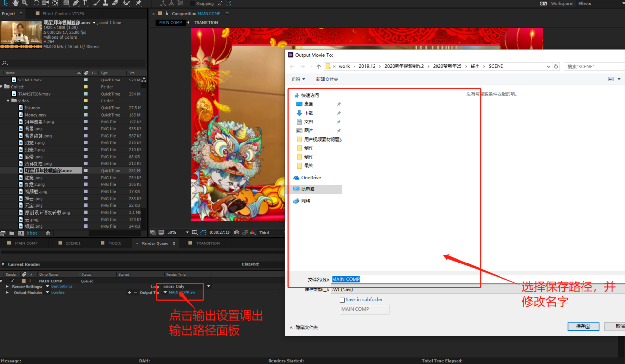Select the Zoom magnifier tool

click(x=24, y=3)
